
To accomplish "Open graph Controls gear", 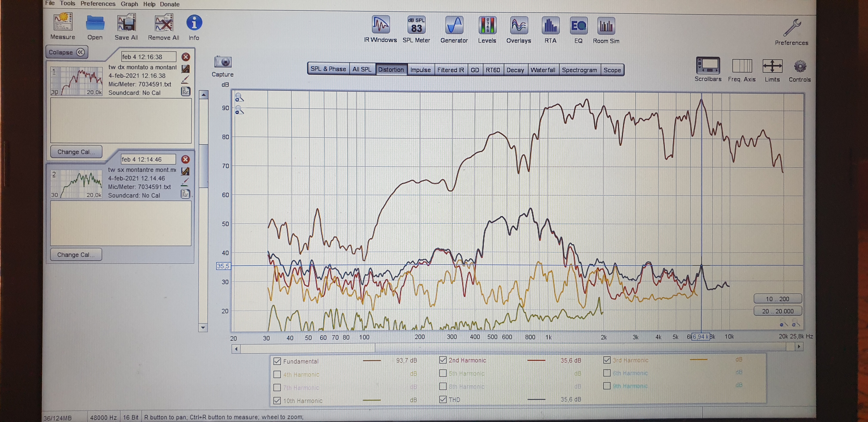I will pos(800,66).
